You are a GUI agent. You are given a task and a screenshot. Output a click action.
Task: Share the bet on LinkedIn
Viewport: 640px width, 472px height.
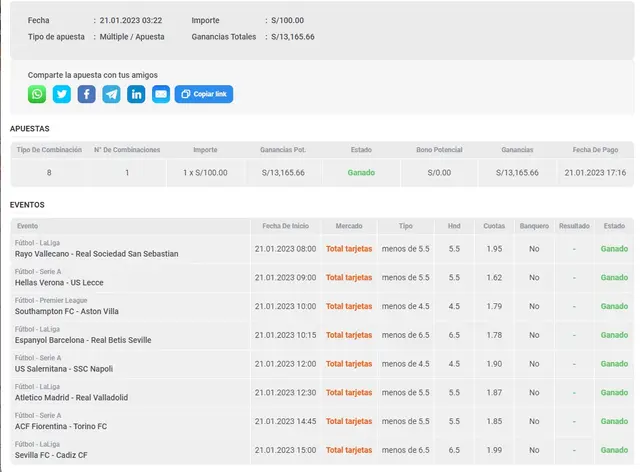136,94
